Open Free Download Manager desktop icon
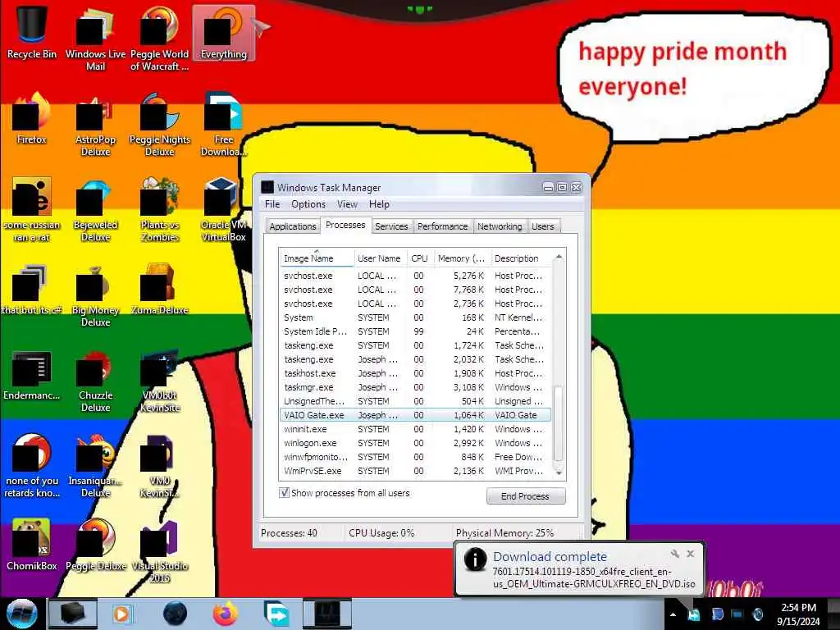This screenshot has height=630, width=840. (x=224, y=126)
